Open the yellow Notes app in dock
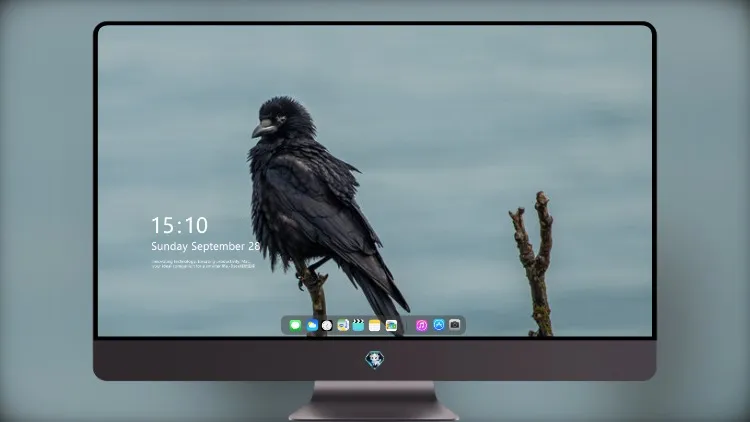This screenshot has height=422, width=750. pyautogui.click(x=375, y=325)
